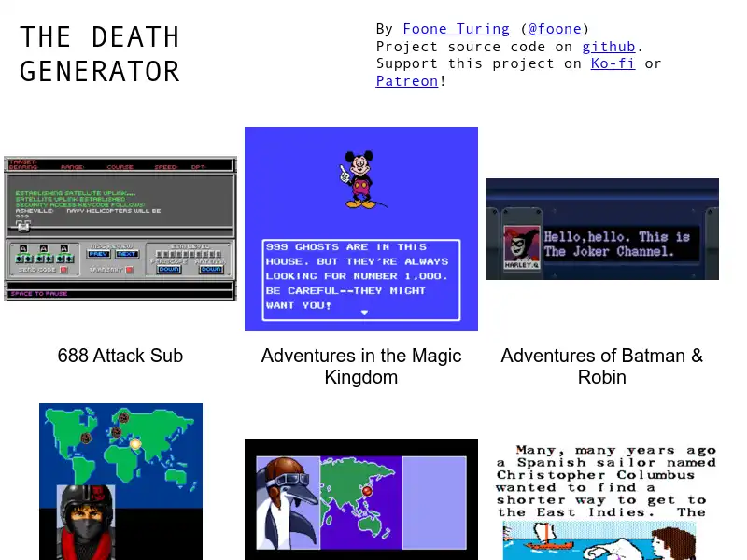Open the Adventures in the Magic Kingdom thumbnail
This screenshot has width=747, height=560.
361,229
